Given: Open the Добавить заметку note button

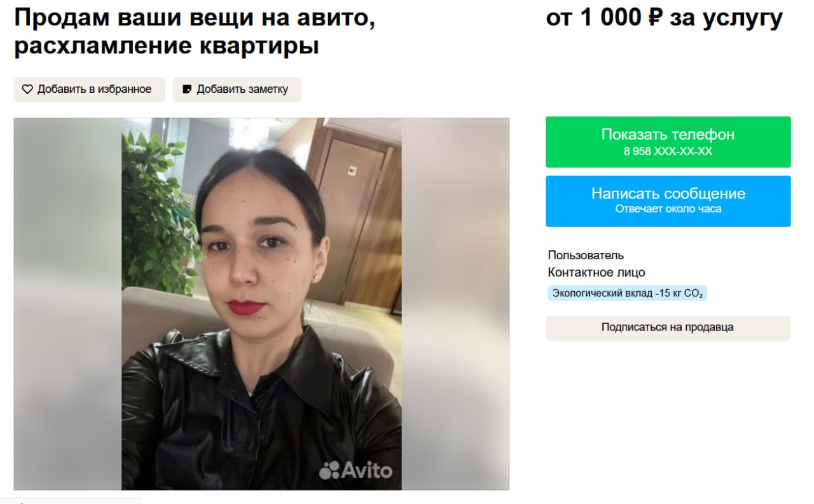Looking at the screenshot, I should click(x=237, y=90).
